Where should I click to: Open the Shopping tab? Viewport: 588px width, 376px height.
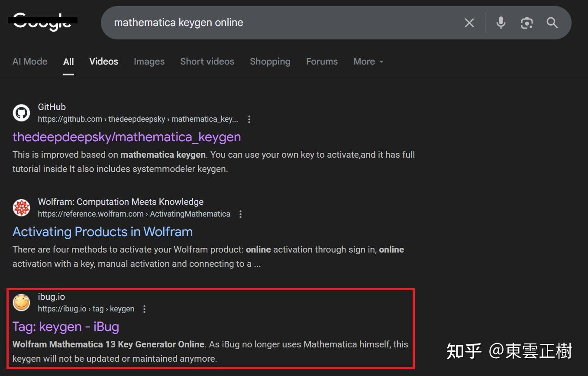270,62
